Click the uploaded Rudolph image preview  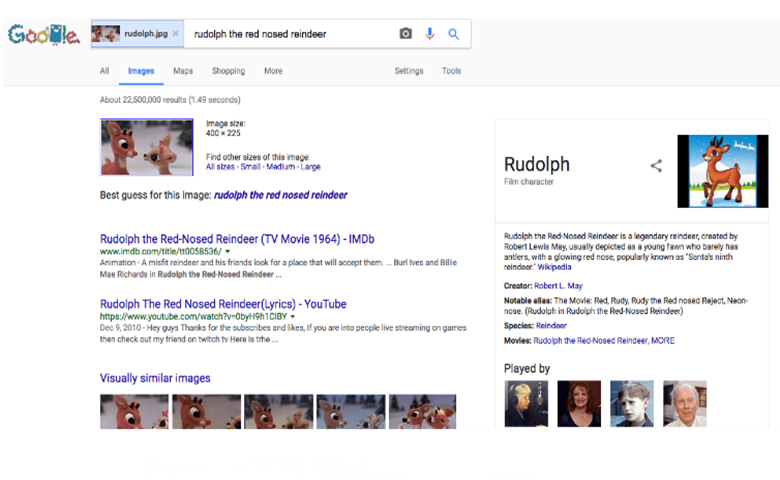[x=147, y=147]
